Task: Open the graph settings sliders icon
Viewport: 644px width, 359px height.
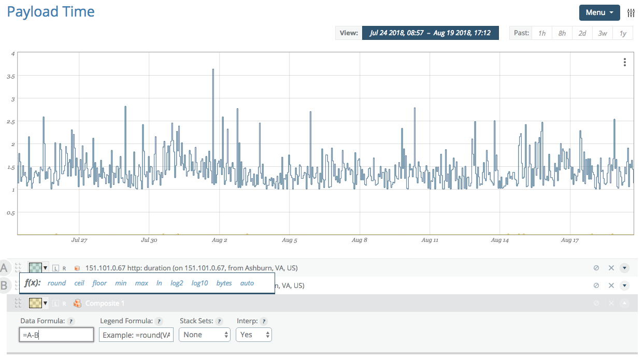Action: tap(631, 13)
